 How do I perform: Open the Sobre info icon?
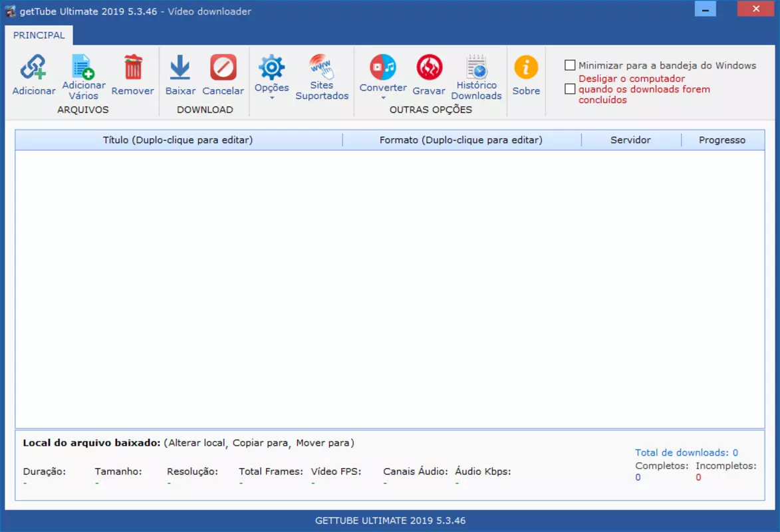(x=526, y=67)
